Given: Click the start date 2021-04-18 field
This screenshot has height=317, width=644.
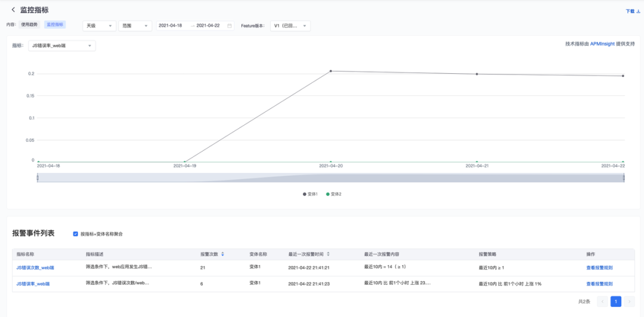Looking at the screenshot, I should point(171,26).
